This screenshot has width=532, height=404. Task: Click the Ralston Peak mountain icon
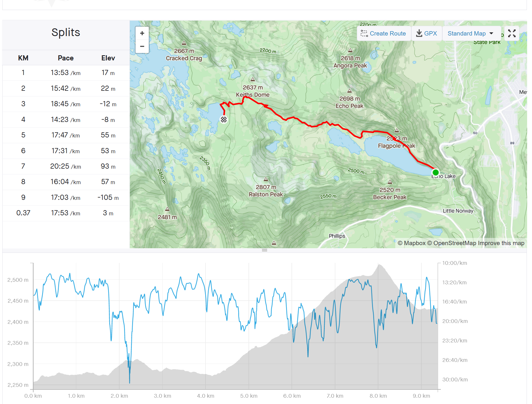[x=266, y=180]
